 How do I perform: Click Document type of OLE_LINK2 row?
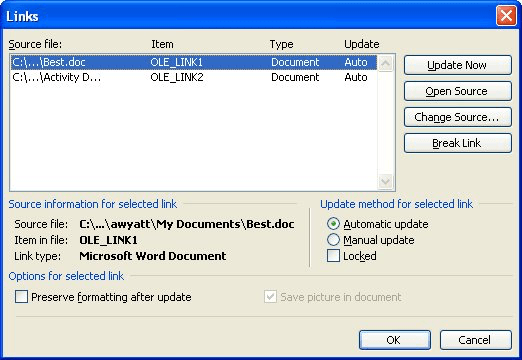tap(295, 77)
